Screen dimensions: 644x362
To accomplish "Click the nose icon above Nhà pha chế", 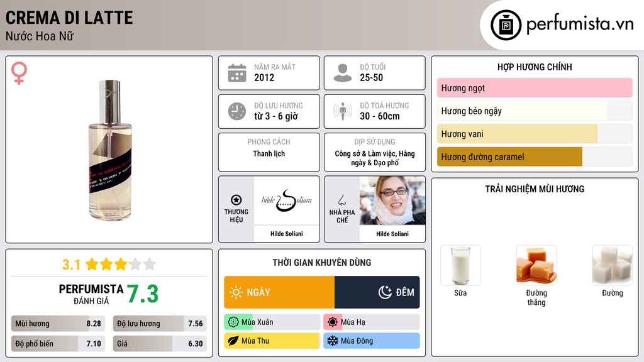I will (341, 200).
